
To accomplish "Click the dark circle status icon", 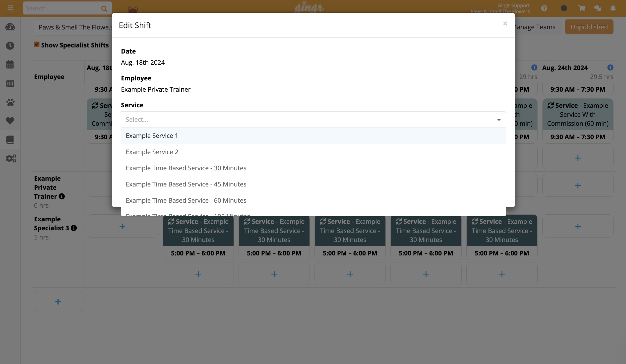I will pyautogui.click(x=564, y=8).
